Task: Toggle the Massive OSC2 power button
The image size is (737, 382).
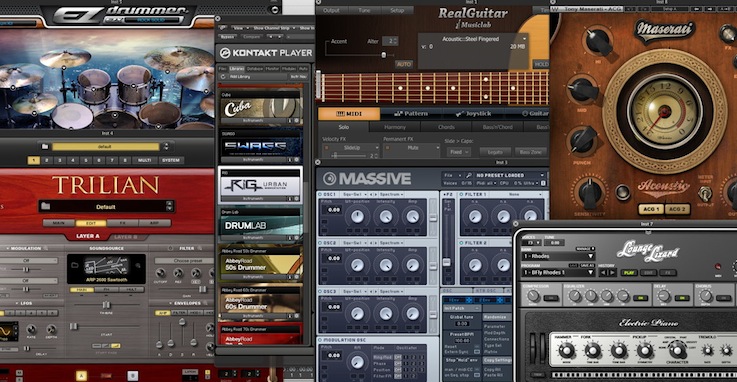Action: (321, 243)
